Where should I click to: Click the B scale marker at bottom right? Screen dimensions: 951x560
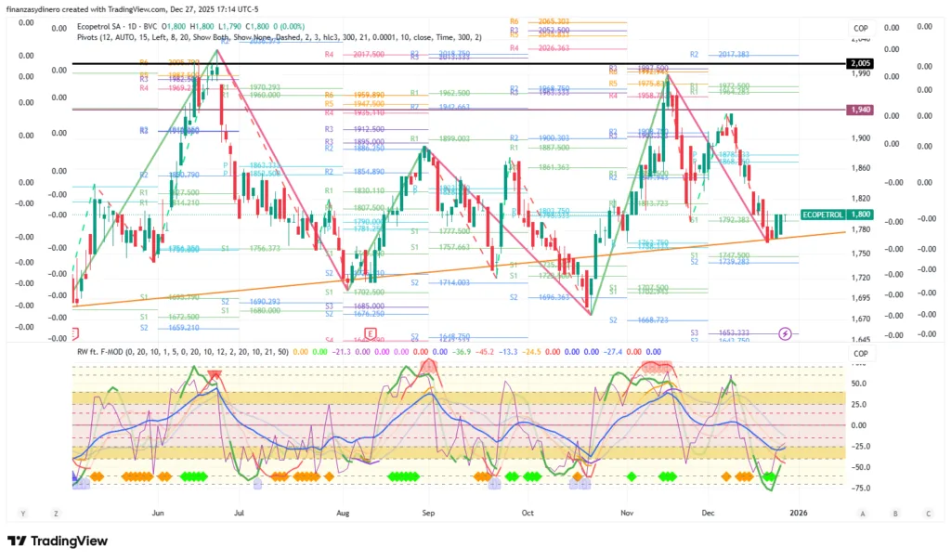(x=895, y=513)
